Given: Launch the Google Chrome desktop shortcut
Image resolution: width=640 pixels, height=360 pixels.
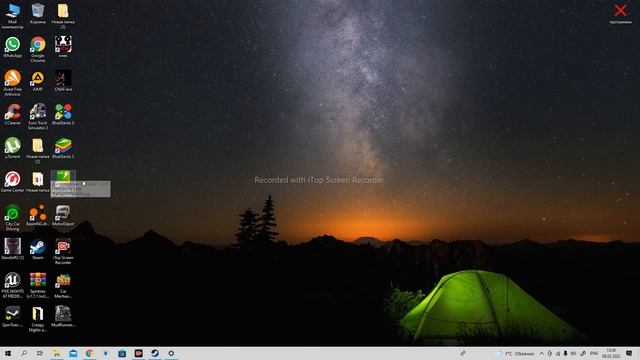Looking at the screenshot, I should (38, 49).
